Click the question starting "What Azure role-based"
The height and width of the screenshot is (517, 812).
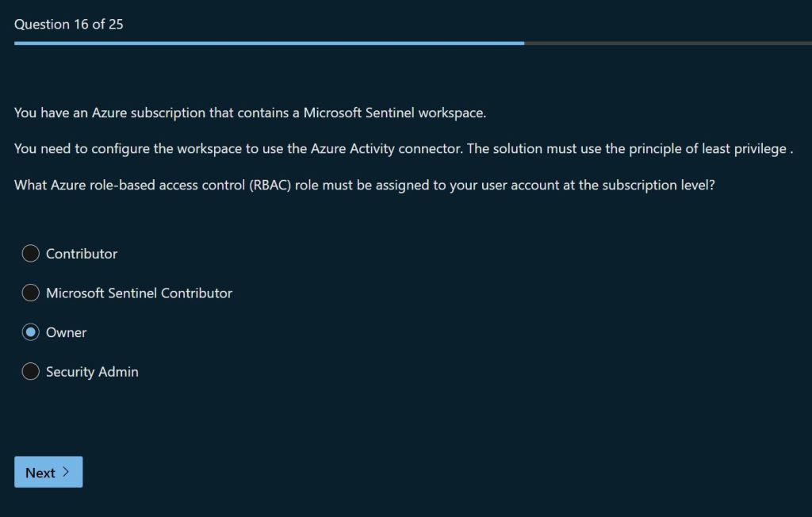(365, 186)
